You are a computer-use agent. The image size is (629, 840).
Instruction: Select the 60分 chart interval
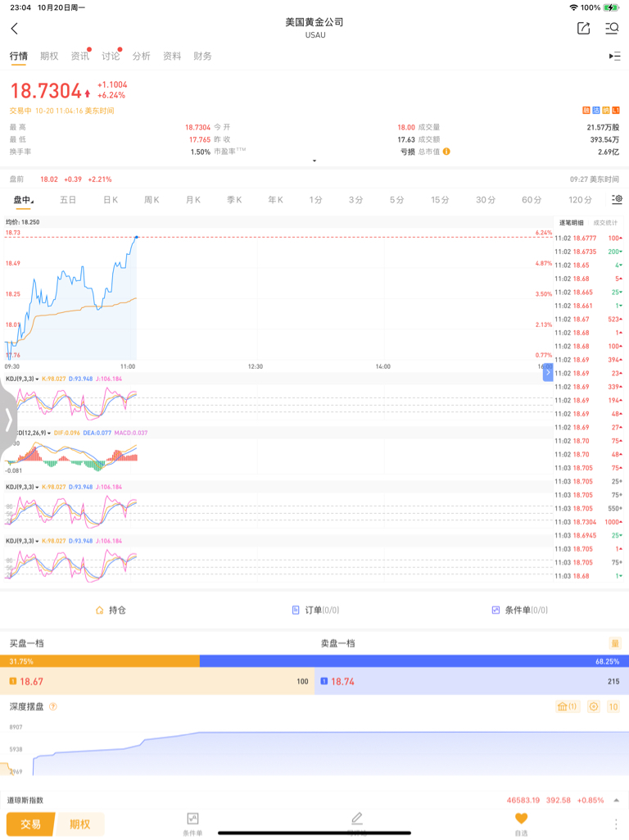click(x=532, y=200)
